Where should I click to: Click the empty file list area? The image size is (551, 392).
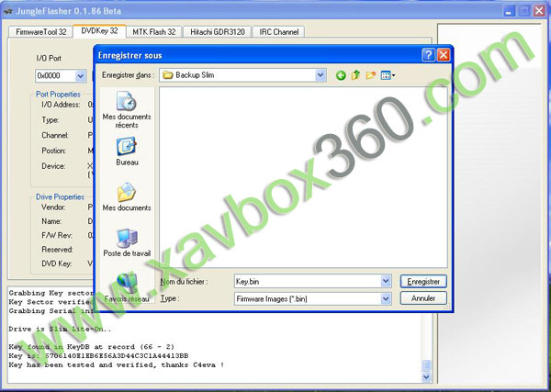coord(303,177)
